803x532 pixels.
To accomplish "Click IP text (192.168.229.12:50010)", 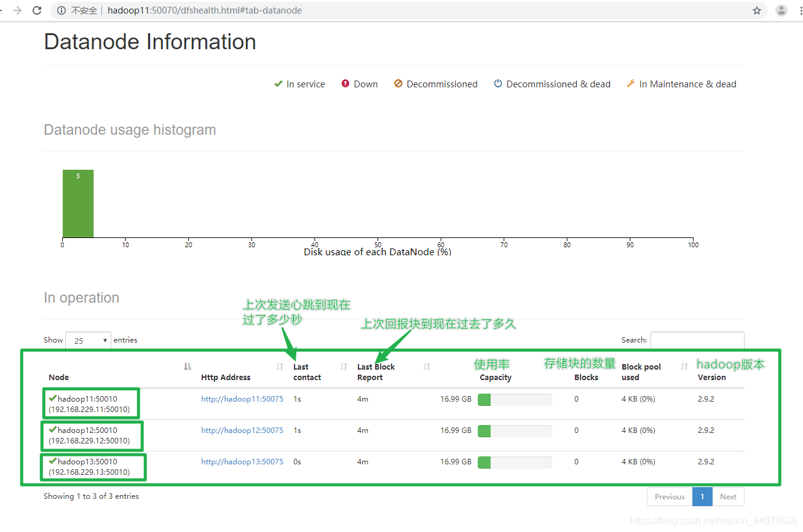I will (x=89, y=441).
